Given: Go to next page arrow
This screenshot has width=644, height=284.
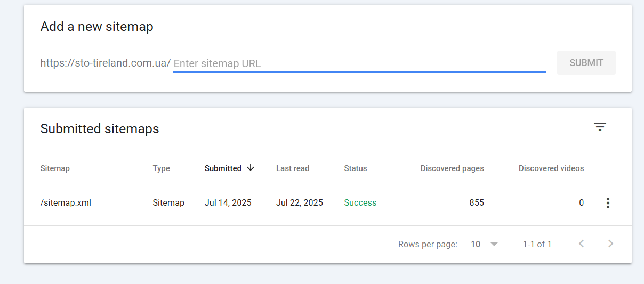Looking at the screenshot, I should click(610, 244).
